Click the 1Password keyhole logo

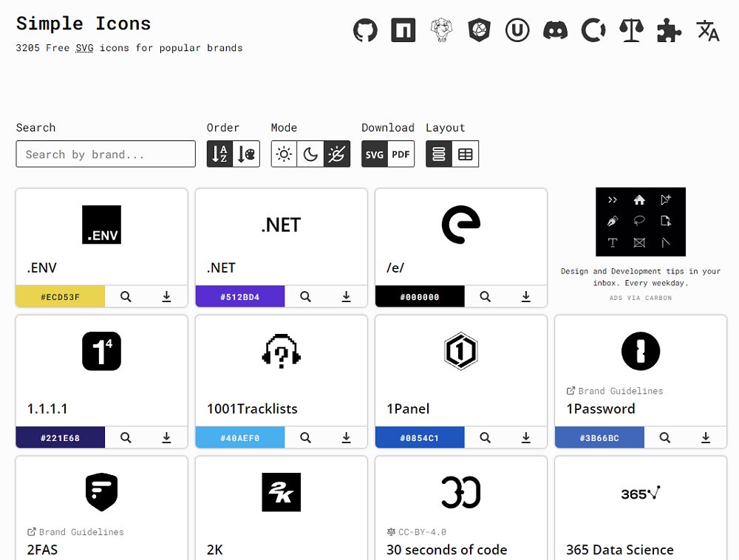click(x=641, y=352)
